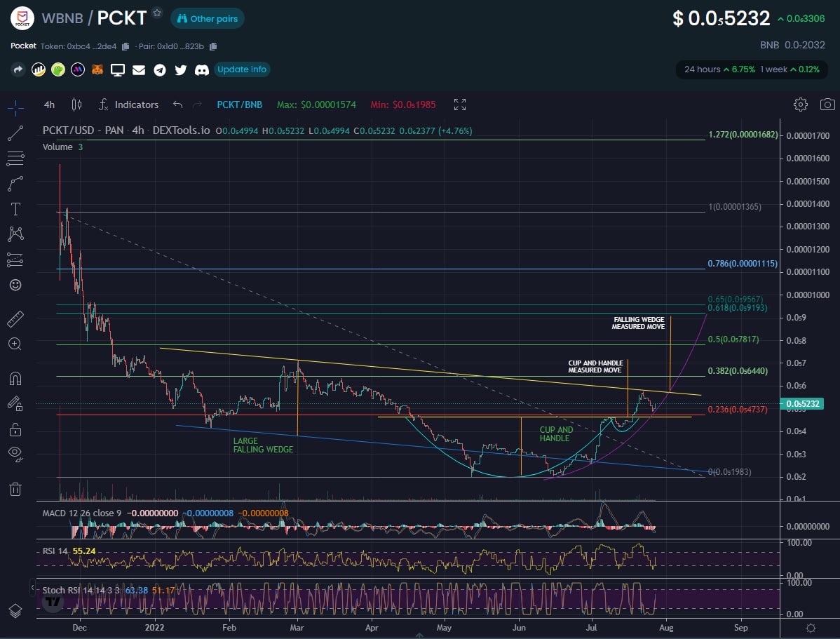Toggle the favorite star next to PCKT
Screen dimensions: 840x639
[157, 13]
